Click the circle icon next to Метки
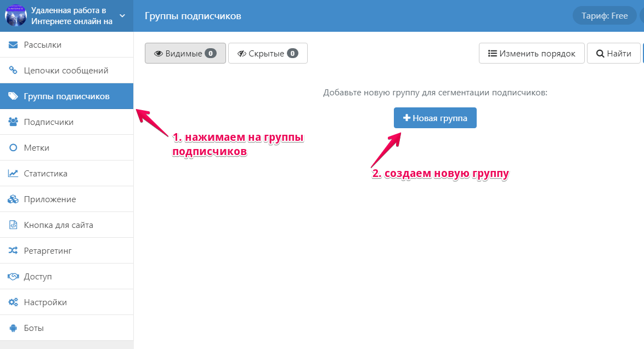This screenshot has width=644, height=349. pyautogui.click(x=13, y=148)
